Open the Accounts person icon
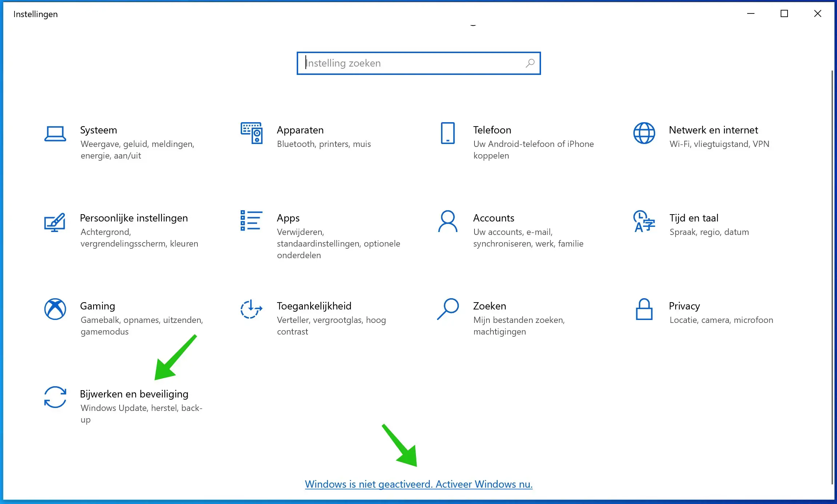 pyautogui.click(x=448, y=221)
